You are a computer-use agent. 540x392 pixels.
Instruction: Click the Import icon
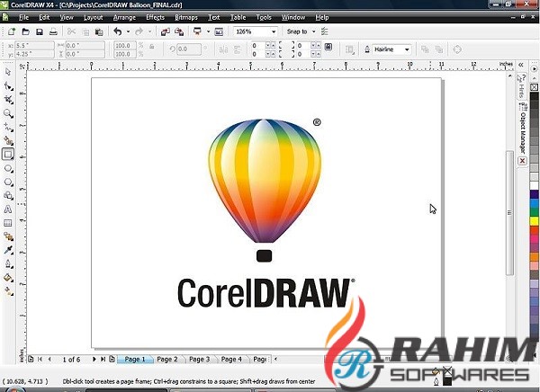point(166,31)
